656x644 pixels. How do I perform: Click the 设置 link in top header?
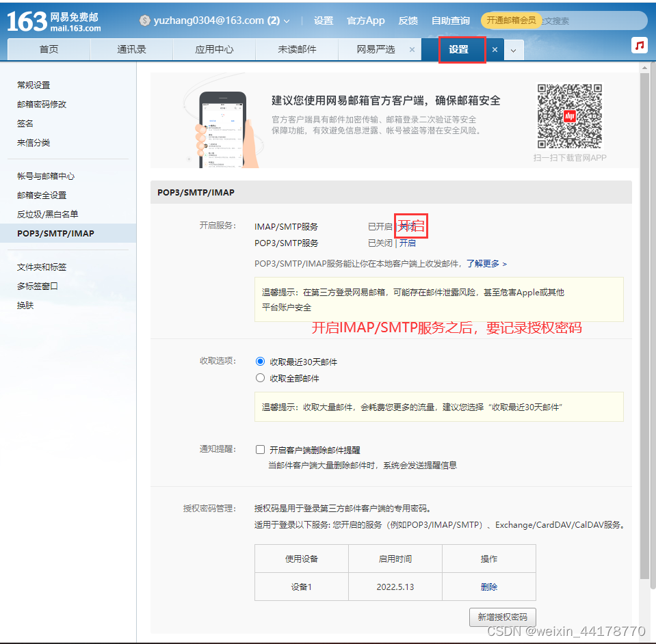click(x=324, y=21)
